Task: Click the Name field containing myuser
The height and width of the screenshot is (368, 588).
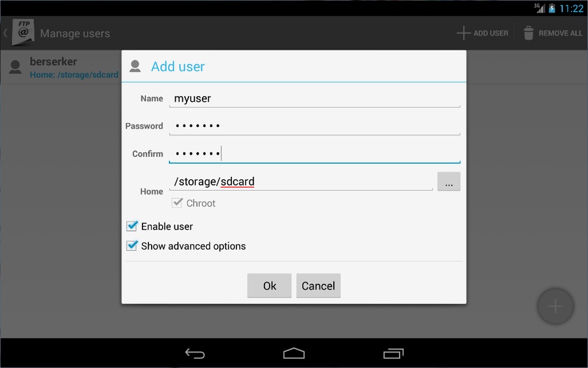Action: 315,99
